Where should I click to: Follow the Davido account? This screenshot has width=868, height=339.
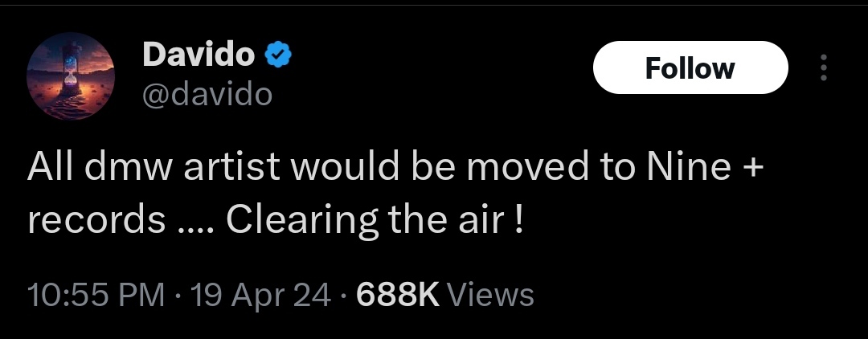pos(690,68)
